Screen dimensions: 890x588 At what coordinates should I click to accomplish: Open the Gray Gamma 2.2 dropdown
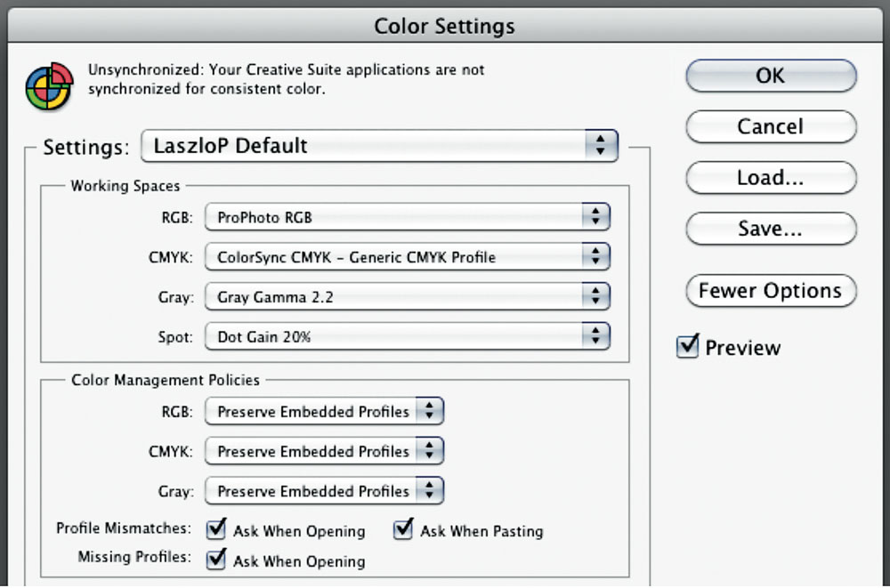point(407,297)
